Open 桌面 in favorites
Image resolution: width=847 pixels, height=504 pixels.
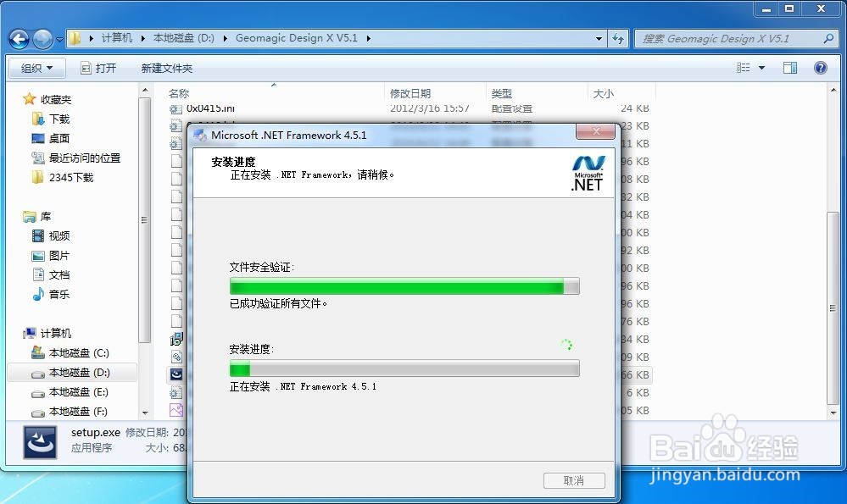click(x=59, y=138)
